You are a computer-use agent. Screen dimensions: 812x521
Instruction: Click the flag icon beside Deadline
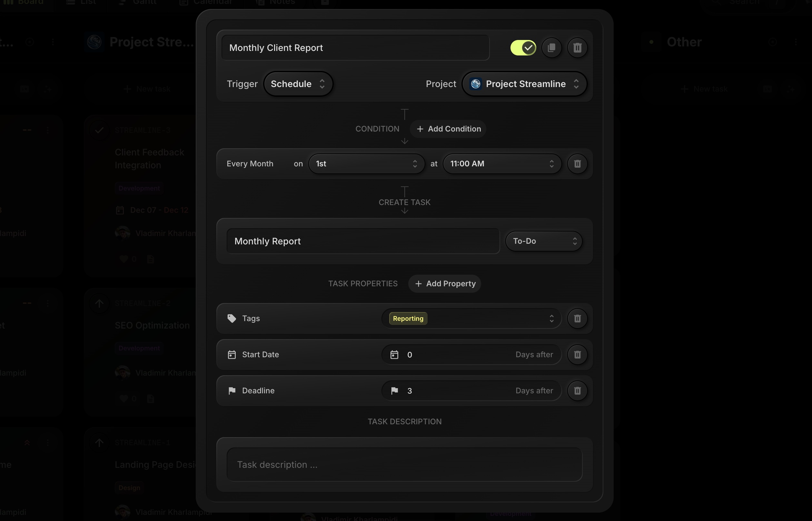pos(232,391)
